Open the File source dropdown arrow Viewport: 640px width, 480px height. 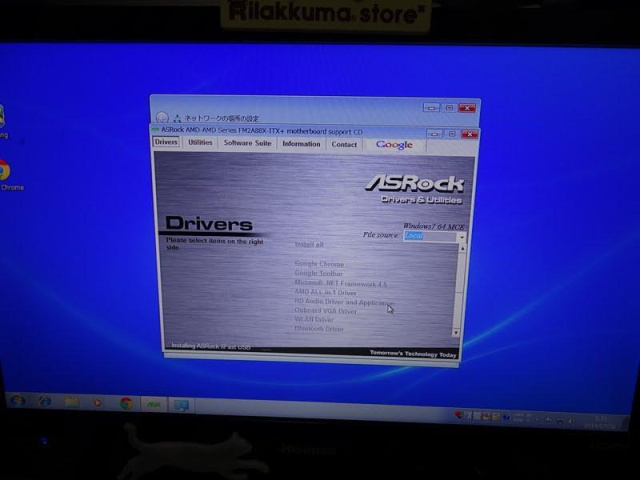461,237
